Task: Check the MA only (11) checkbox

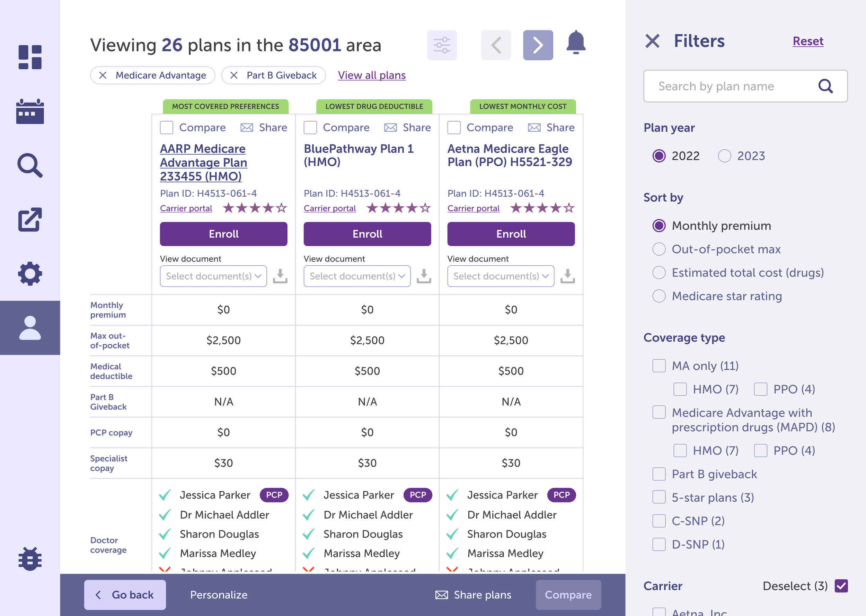Action: 659,366
